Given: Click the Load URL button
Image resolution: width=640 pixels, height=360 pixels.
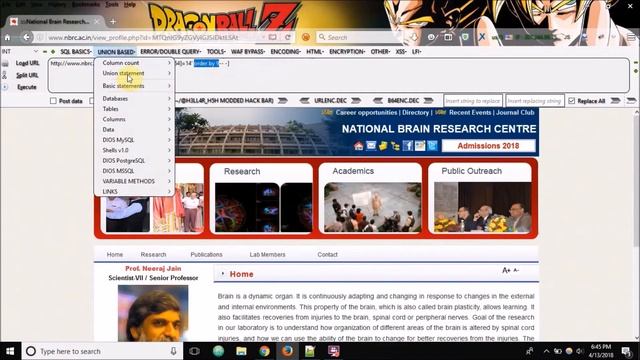Looking at the screenshot, I should (27, 63).
